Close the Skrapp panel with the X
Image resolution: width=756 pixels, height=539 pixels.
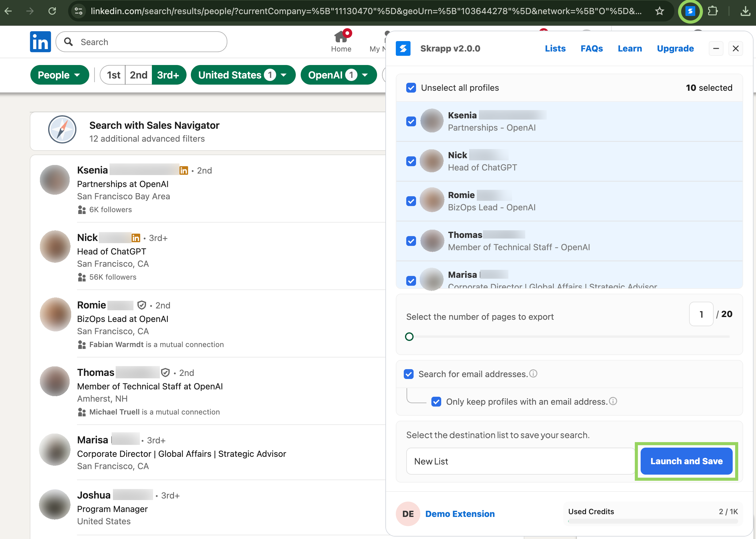pos(735,48)
